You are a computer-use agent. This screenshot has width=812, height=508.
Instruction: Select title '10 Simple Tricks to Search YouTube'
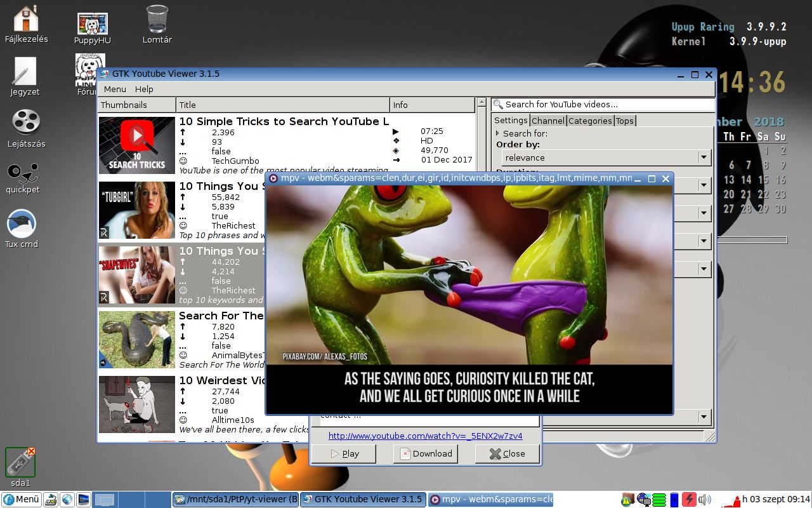tap(284, 121)
